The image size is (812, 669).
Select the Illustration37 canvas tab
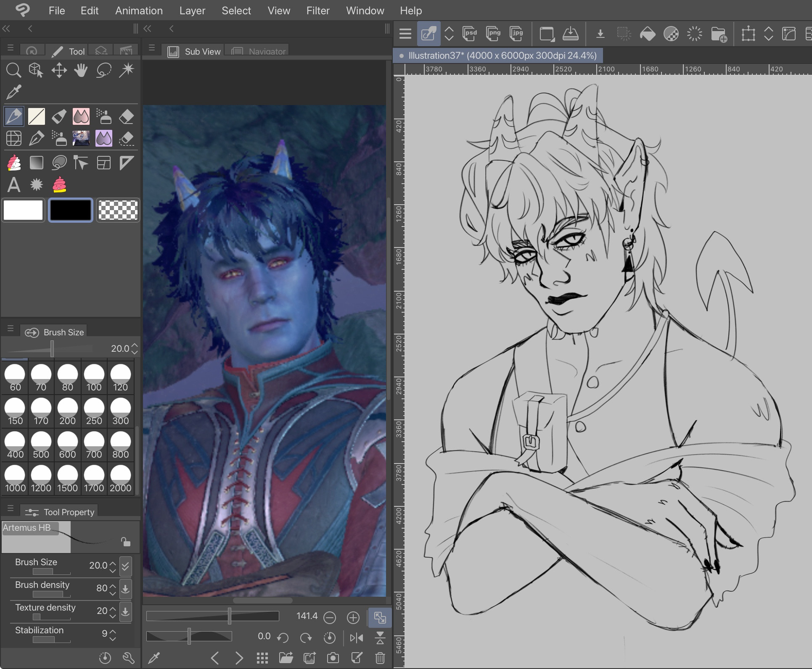(x=498, y=55)
